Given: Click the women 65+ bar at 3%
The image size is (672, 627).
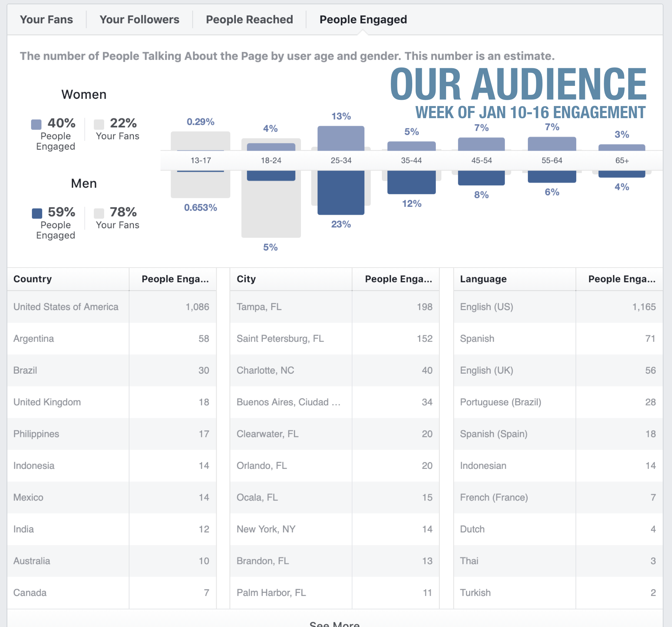Looking at the screenshot, I should (622, 148).
